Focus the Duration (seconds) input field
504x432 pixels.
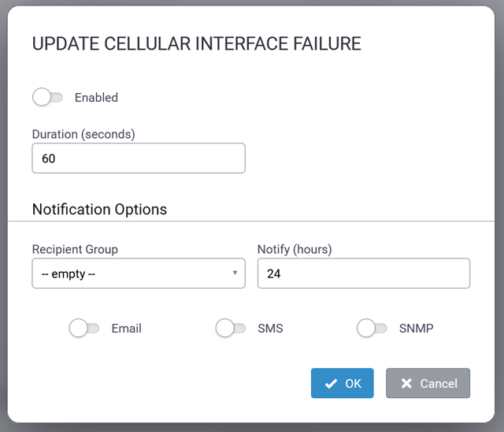[139, 158]
